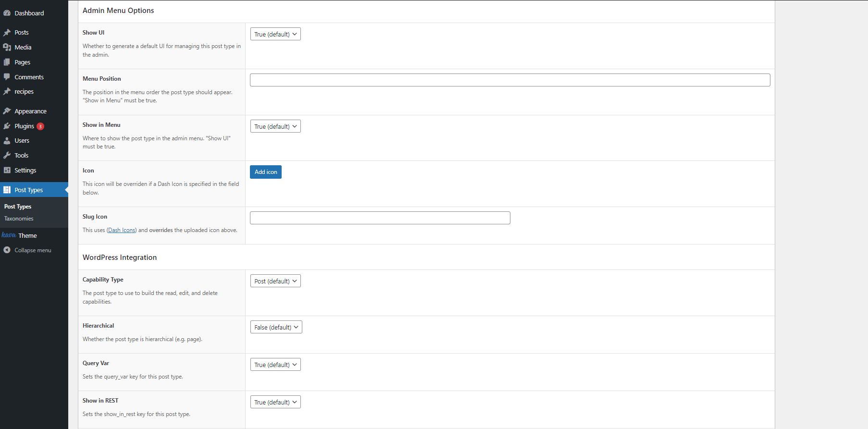Open the Show in Menu dropdown
The height and width of the screenshot is (429, 868).
point(275,126)
